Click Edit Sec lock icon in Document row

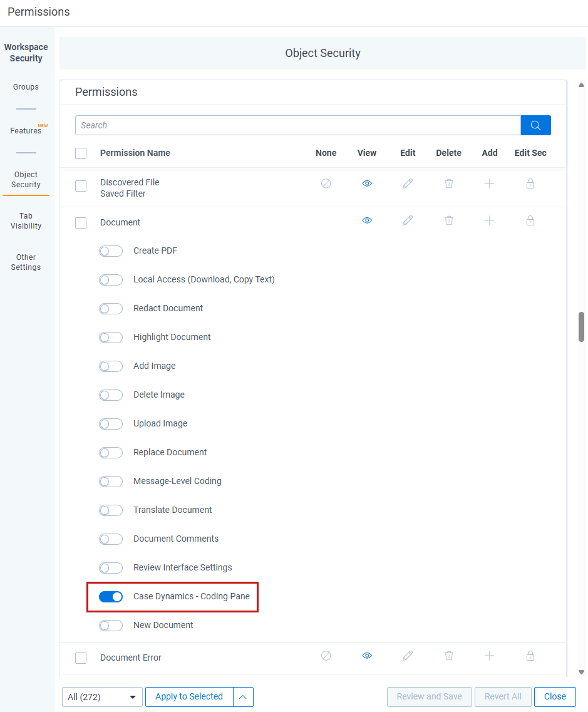530,220
